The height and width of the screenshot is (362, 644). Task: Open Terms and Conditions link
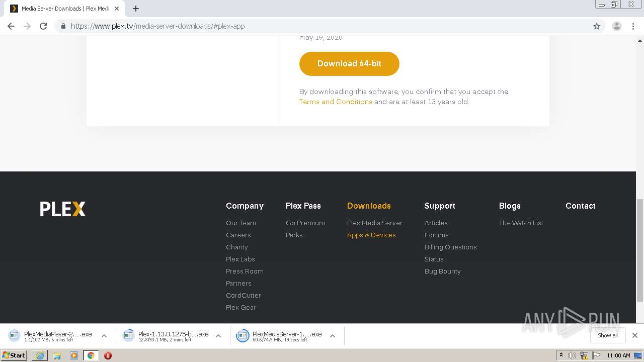pos(336,102)
